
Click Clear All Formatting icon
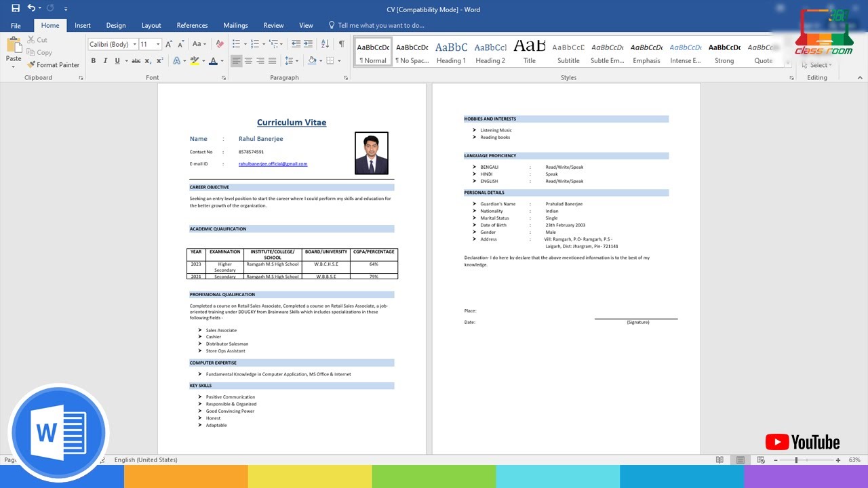pos(220,44)
